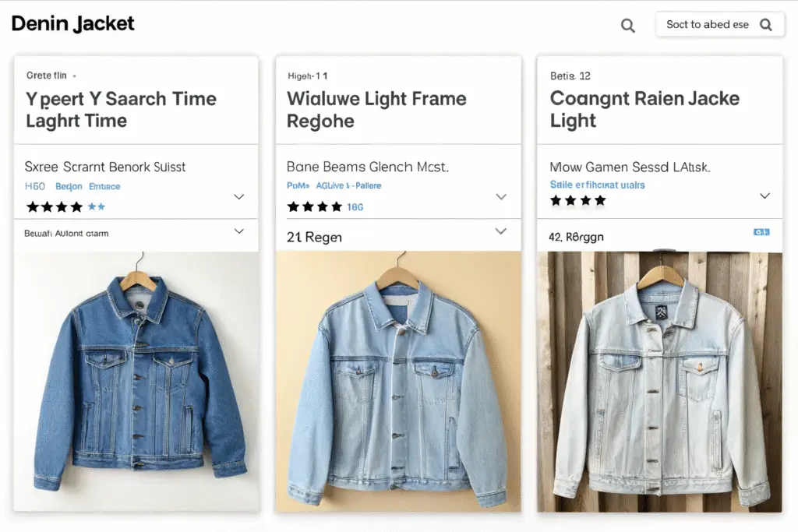Expand Bane Beams Glench Mcst. section chevron
This screenshot has width=798, height=532.
coord(501,197)
